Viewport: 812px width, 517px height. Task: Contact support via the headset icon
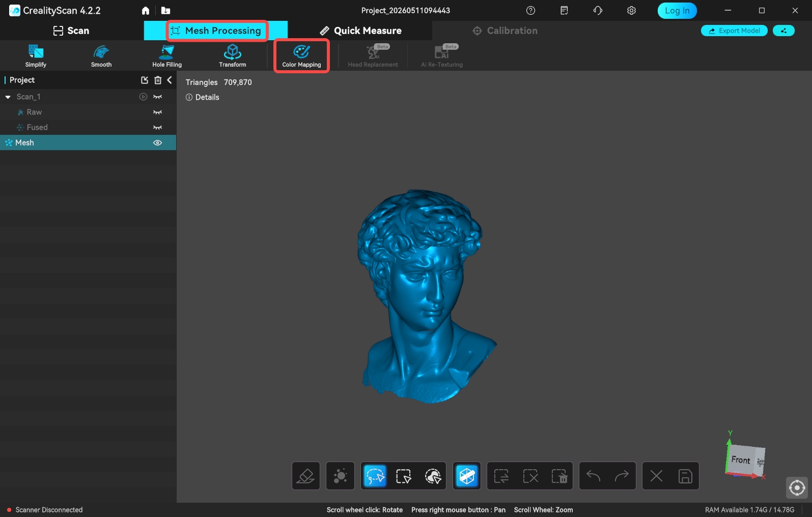(x=598, y=11)
